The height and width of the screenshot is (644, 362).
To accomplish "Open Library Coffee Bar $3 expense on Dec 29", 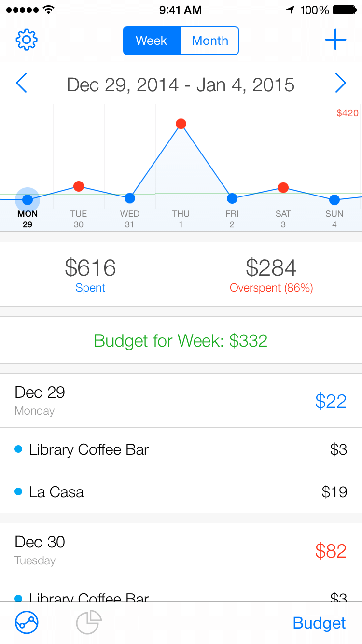I will click(181, 449).
